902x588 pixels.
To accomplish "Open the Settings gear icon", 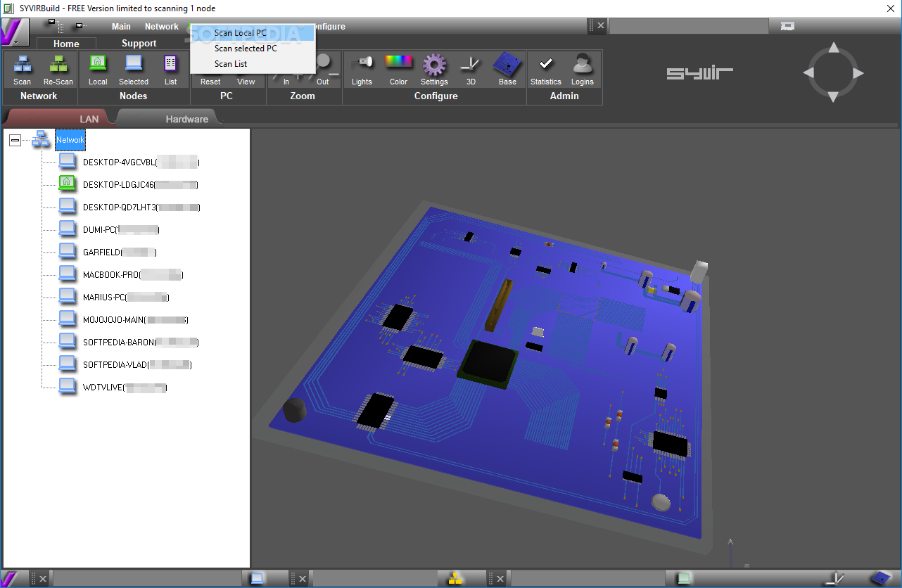I will [x=434, y=69].
